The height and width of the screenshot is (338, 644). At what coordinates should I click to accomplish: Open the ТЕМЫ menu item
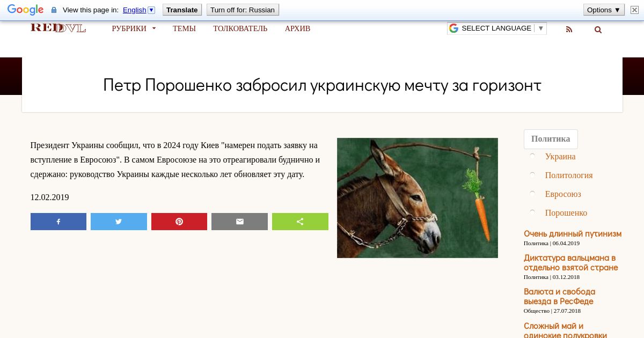[x=184, y=28]
